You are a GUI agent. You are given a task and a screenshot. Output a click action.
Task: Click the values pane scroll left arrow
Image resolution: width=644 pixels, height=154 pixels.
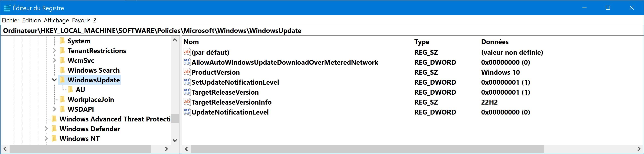click(186, 149)
